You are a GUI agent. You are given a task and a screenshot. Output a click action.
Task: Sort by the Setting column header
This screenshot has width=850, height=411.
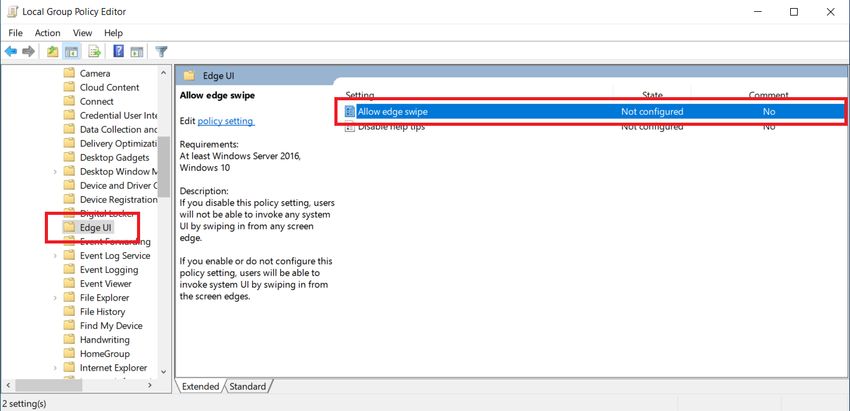tap(360, 95)
